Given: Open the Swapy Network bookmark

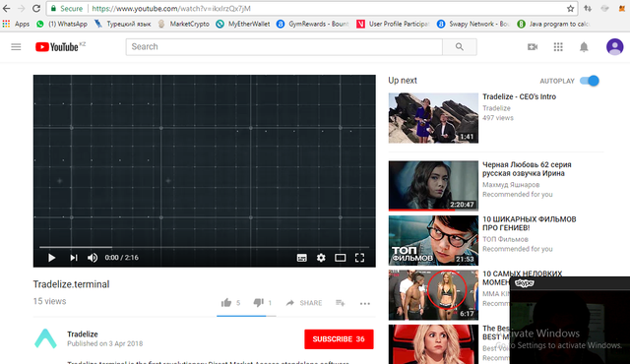Looking at the screenshot, I should point(472,24).
